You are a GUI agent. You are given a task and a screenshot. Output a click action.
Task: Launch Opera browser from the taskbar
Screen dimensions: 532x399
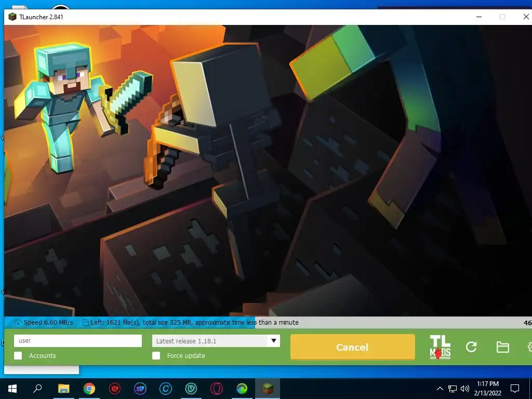point(217,389)
